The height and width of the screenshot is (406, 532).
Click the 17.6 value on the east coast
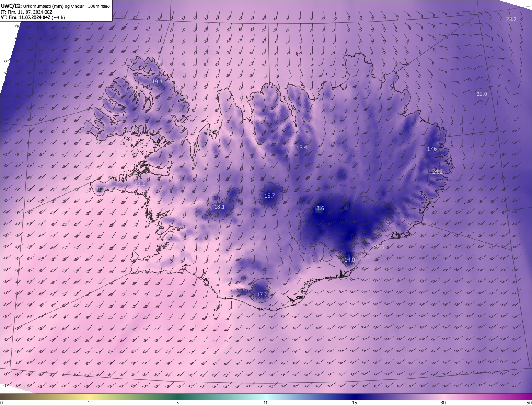coord(432,149)
